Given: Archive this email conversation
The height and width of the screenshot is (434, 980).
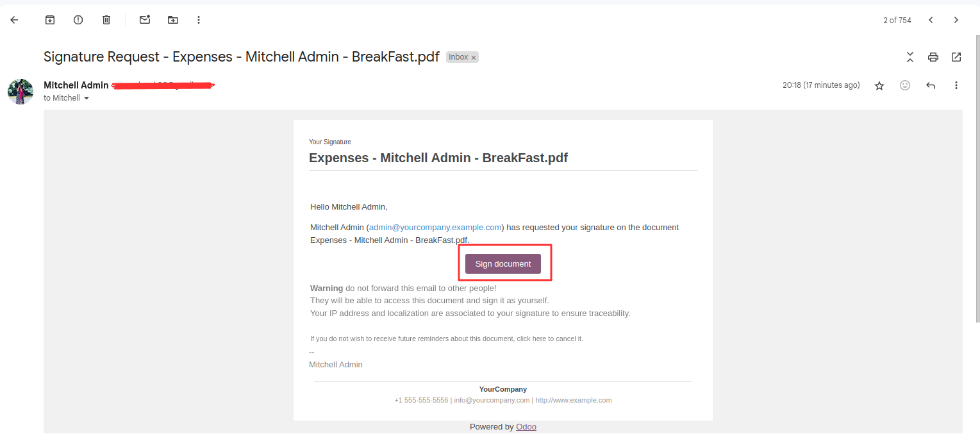Looking at the screenshot, I should [x=50, y=20].
